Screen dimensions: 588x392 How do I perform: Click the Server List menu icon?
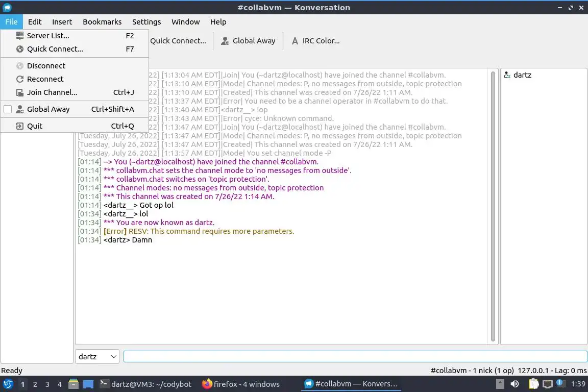20,36
